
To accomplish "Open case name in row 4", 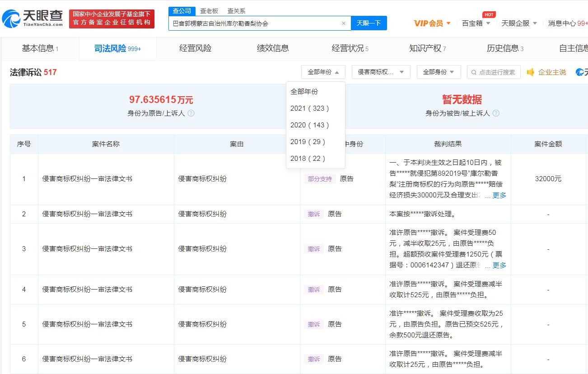I will tap(87, 290).
